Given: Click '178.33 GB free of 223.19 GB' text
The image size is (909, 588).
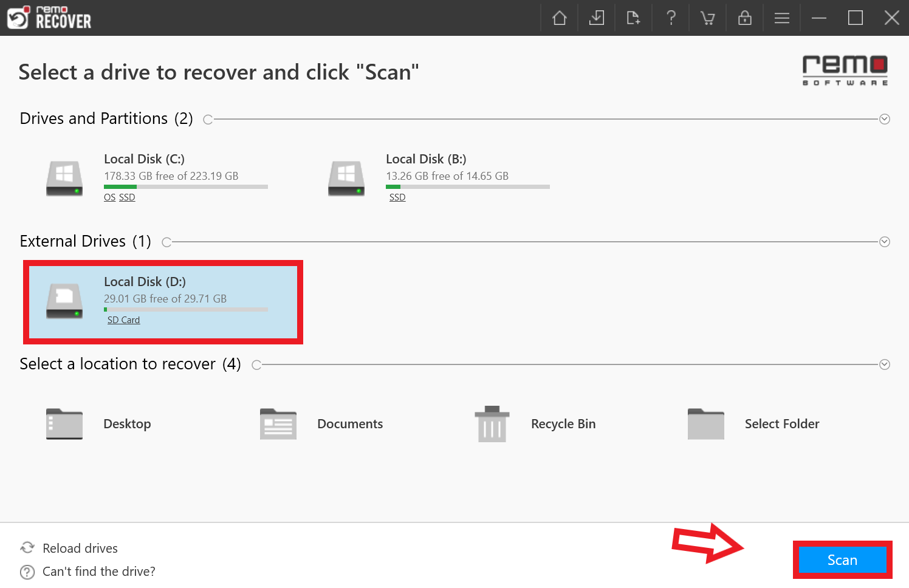Looking at the screenshot, I should 171,176.
